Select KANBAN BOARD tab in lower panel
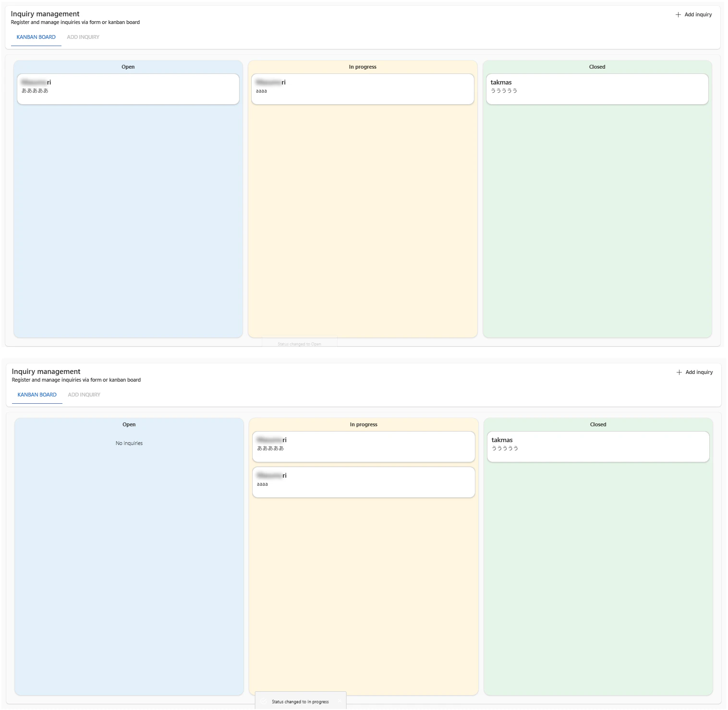This screenshot has height=710, width=728. pyautogui.click(x=37, y=395)
